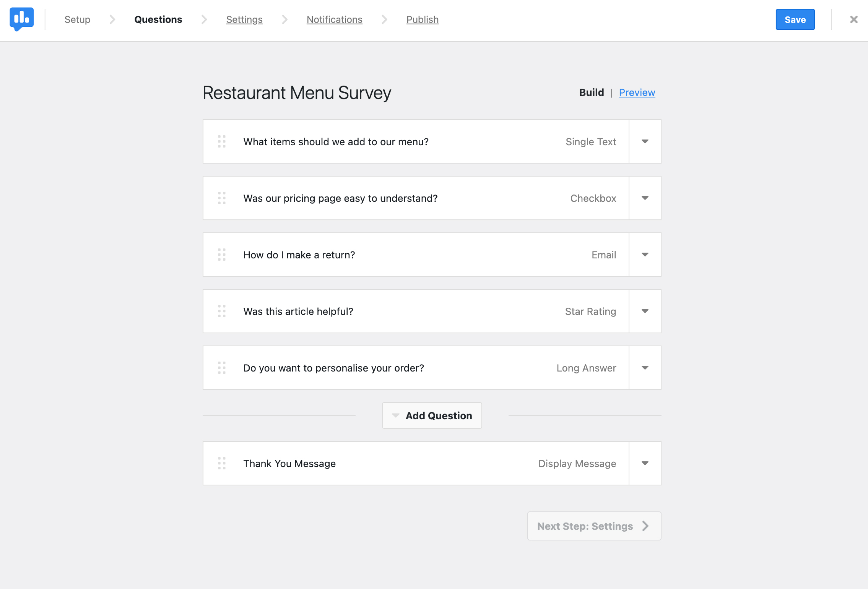Click the Add Question icon button

coord(396,415)
